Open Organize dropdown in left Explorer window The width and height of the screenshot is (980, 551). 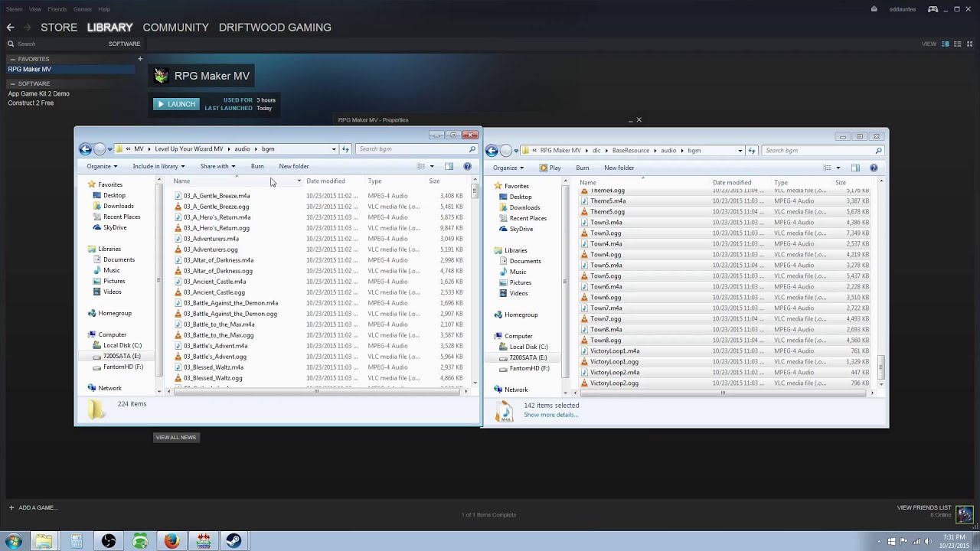101,166
